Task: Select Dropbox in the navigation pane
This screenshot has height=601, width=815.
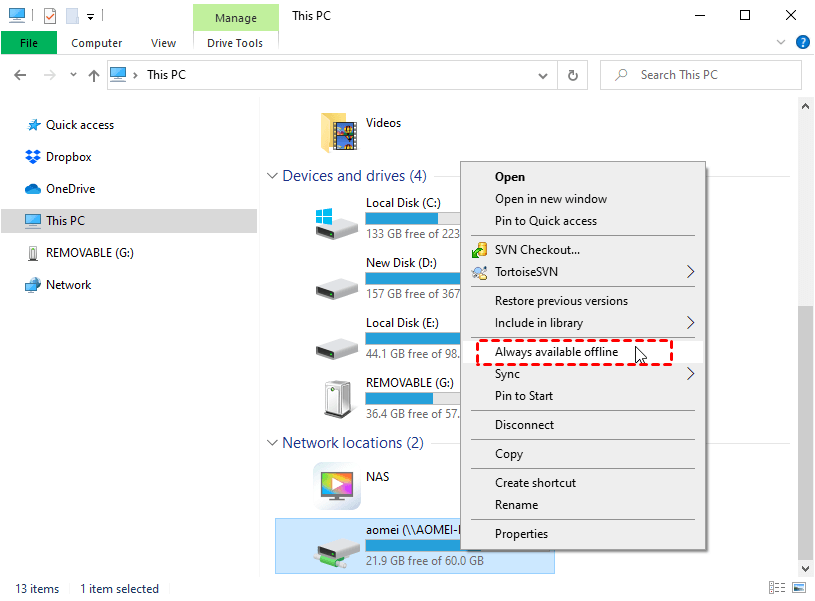Action: coord(68,157)
